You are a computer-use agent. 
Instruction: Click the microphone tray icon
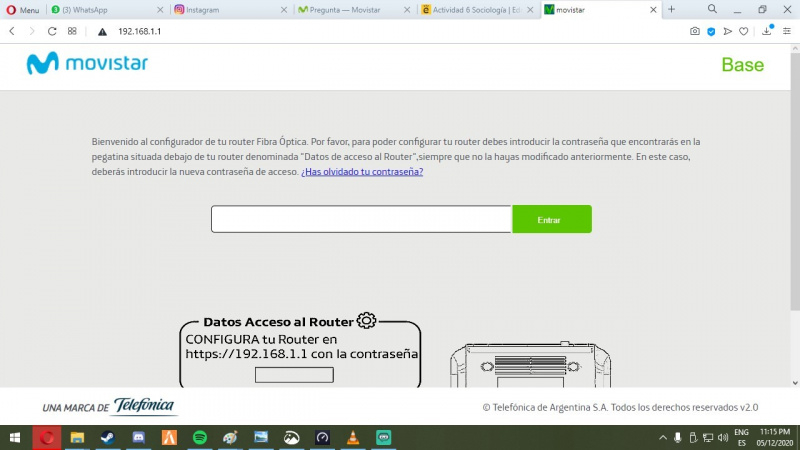(678, 438)
